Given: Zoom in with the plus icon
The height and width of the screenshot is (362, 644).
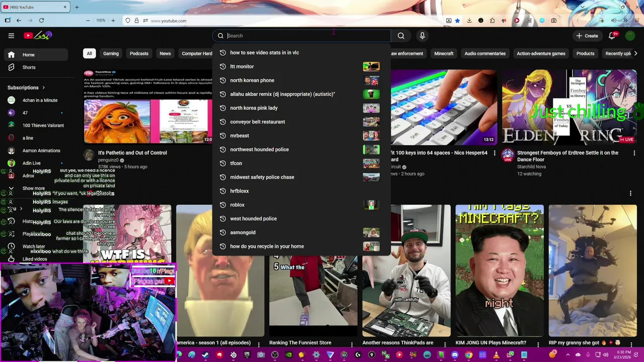Looking at the screenshot, I should [x=113, y=21].
